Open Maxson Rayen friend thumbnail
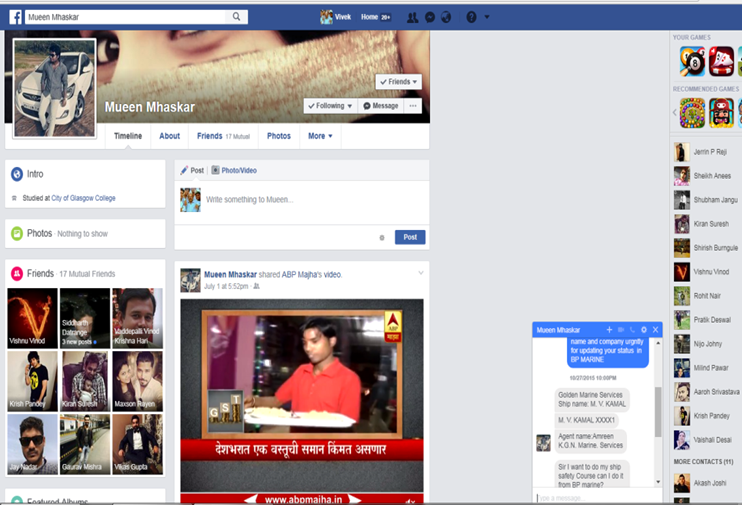Image resolution: width=742 pixels, height=505 pixels. (138, 381)
